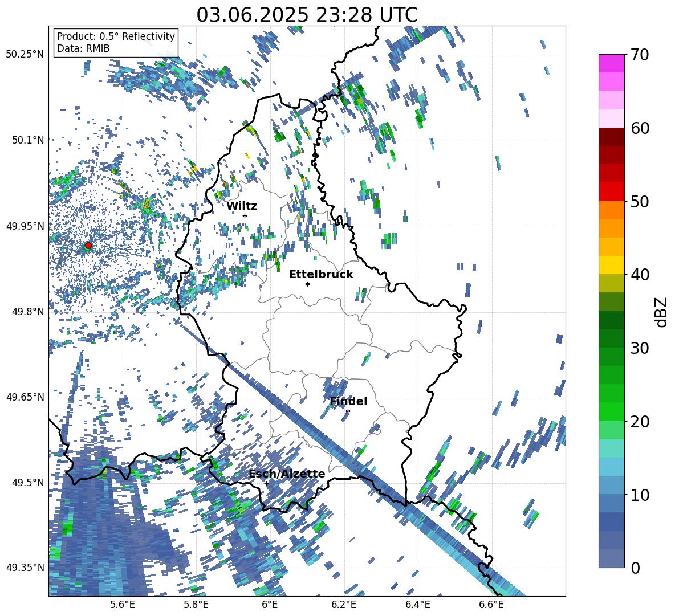Click the timestamp title 03.06.2025 23:28 UTC
675x616 pixels.
(307, 15)
